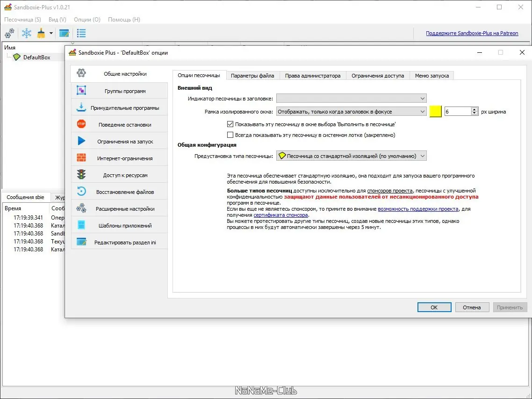This screenshot has width=532, height=399.
Task: Select 'Редактировать раздел ini' text label
Action: pyautogui.click(x=125, y=242)
